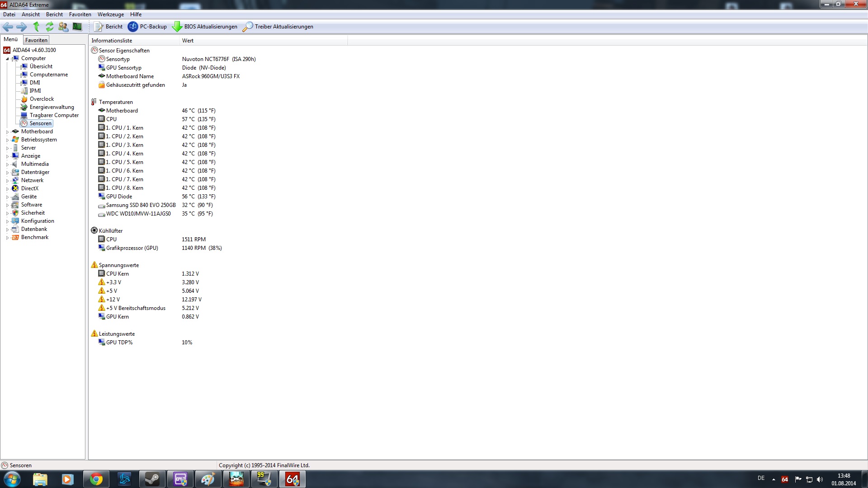Click the green refresh icon
The image size is (868, 488).
pos(49,27)
